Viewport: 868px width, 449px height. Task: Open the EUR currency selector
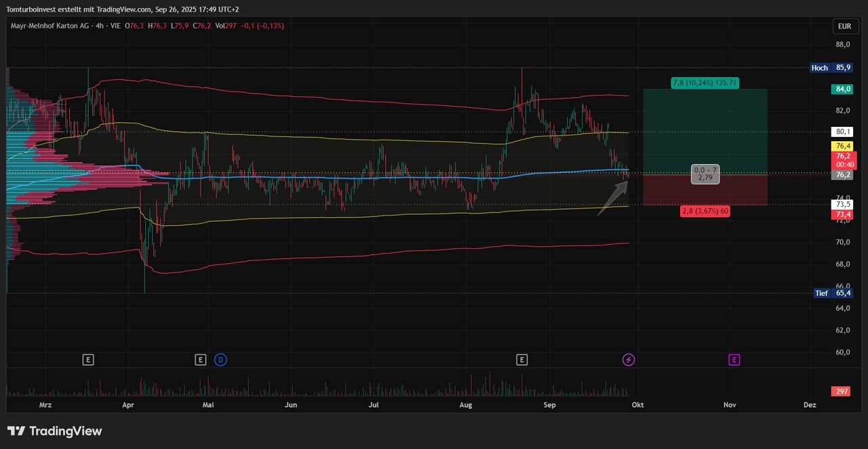[844, 26]
